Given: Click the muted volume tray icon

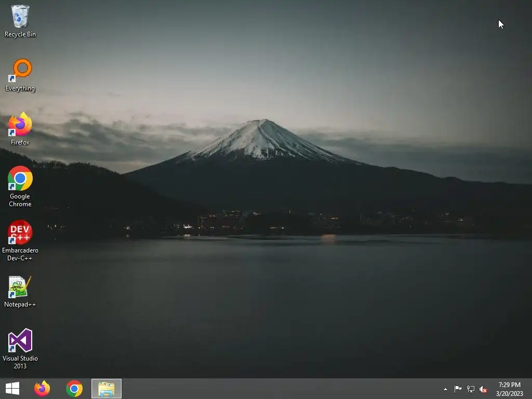Looking at the screenshot, I should coord(484,389).
